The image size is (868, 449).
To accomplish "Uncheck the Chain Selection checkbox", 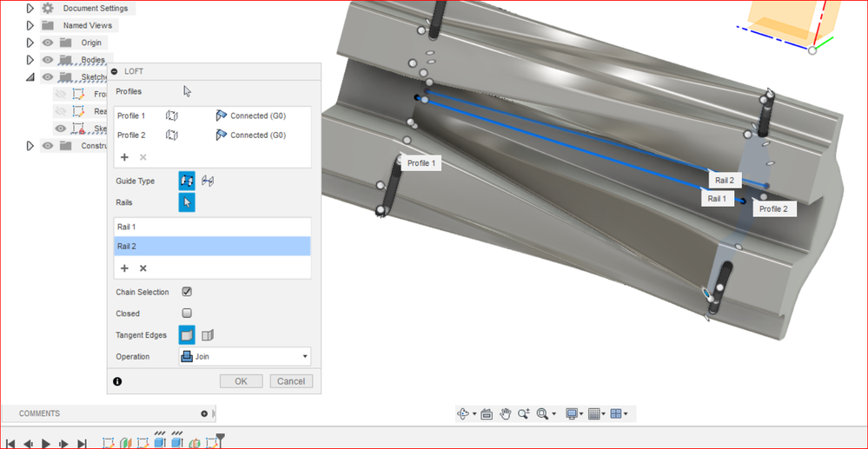I will (x=187, y=292).
